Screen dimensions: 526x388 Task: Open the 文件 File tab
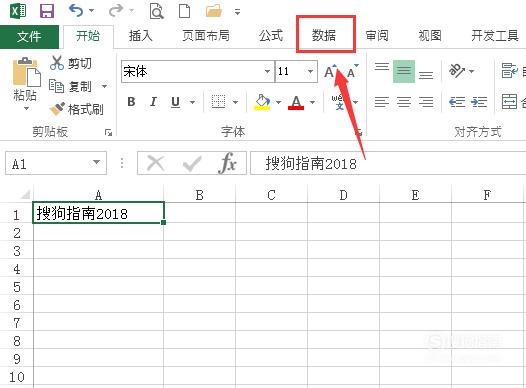pyautogui.click(x=29, y=36)
